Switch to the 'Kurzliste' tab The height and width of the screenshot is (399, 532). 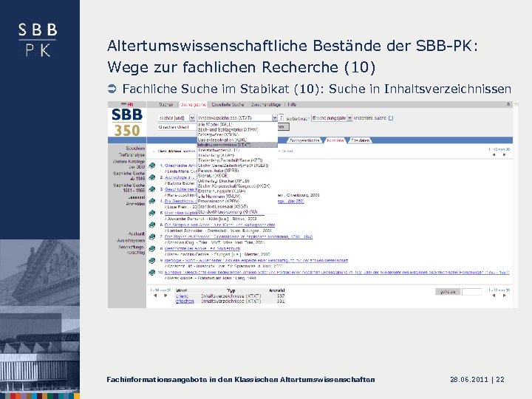pyautogui.click(x=335, y=140)
